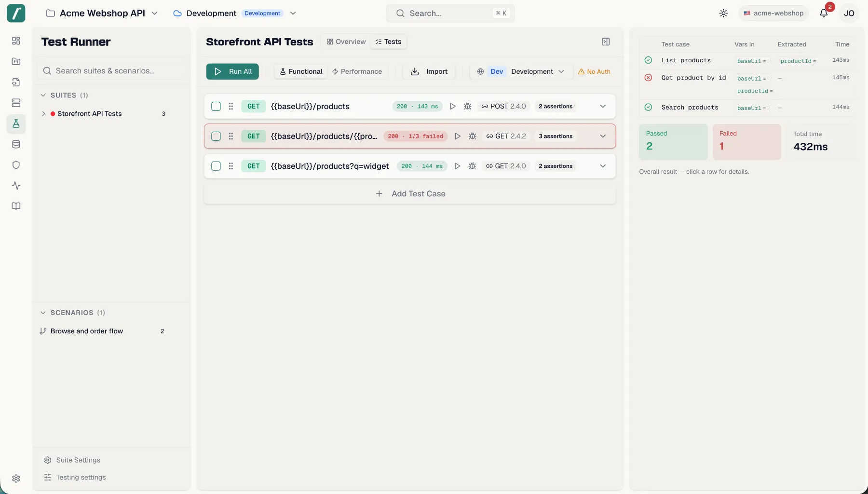Toggle the light/dark theme sun icon
This screenshot has height=494, width=868.
(x=723, y=14)
